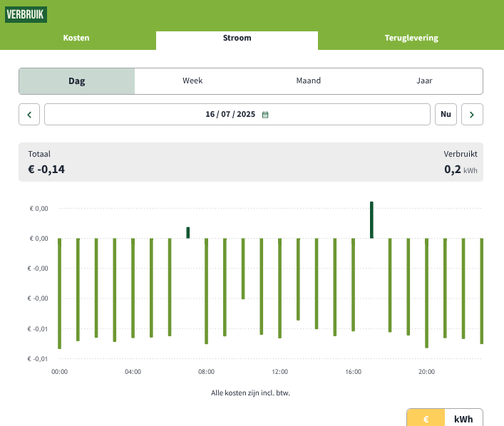Select the Stroom tab
The image size is (504, 426).
tap(237, 38)
